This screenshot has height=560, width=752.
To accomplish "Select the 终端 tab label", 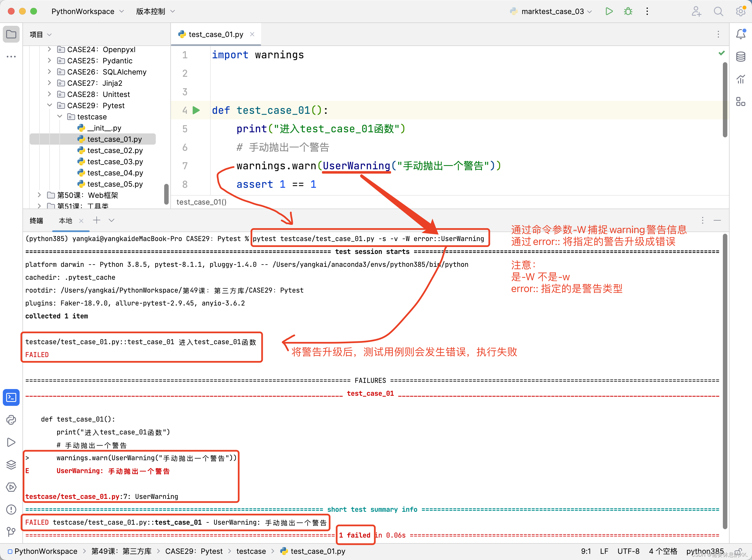I will [x=36, y=221].
